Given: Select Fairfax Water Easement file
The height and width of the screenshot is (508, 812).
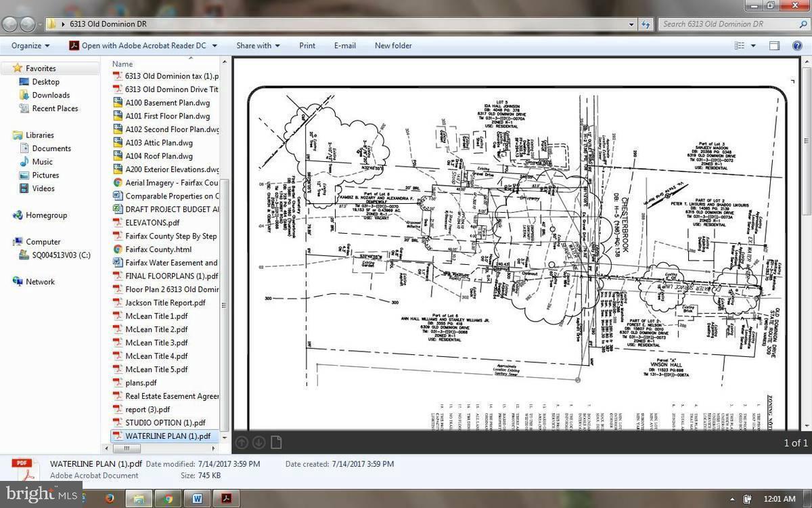Looking at the screenshot, I should coord(166,263).
